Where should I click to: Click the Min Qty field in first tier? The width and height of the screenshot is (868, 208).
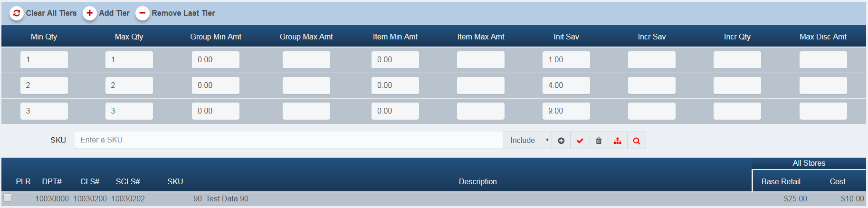click(44, 60)
